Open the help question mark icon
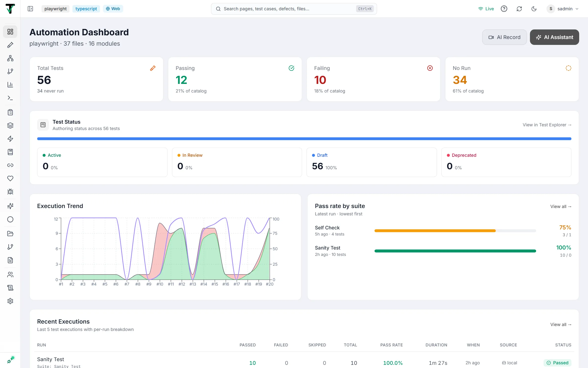The width and height of the screenshot is (588, 368). (504, 9)
